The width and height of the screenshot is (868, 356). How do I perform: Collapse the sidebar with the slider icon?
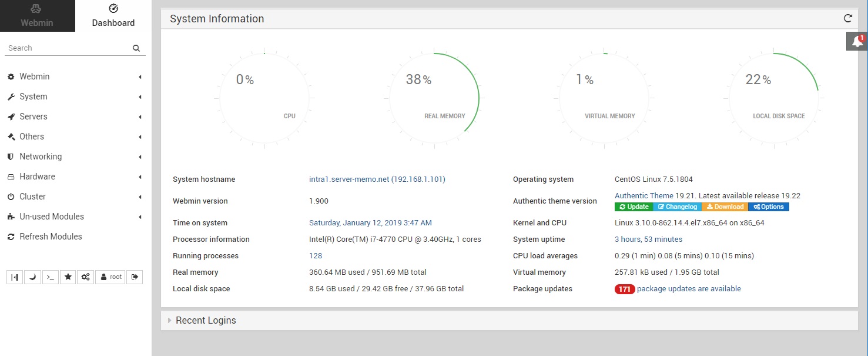pyautogui.click(x=15, y=277)
